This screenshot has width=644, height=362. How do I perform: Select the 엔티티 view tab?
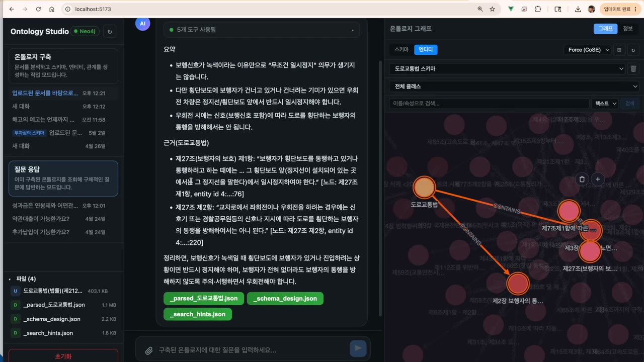[x=426, y=50]
